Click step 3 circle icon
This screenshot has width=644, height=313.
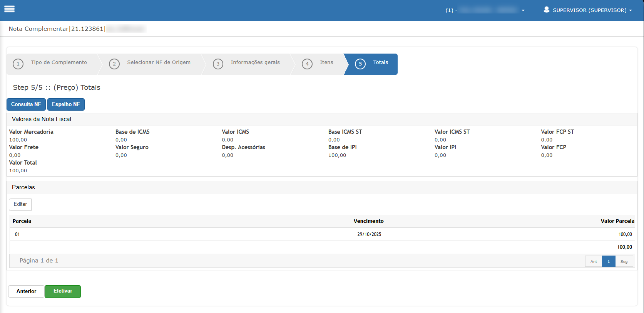pos(218,64)
